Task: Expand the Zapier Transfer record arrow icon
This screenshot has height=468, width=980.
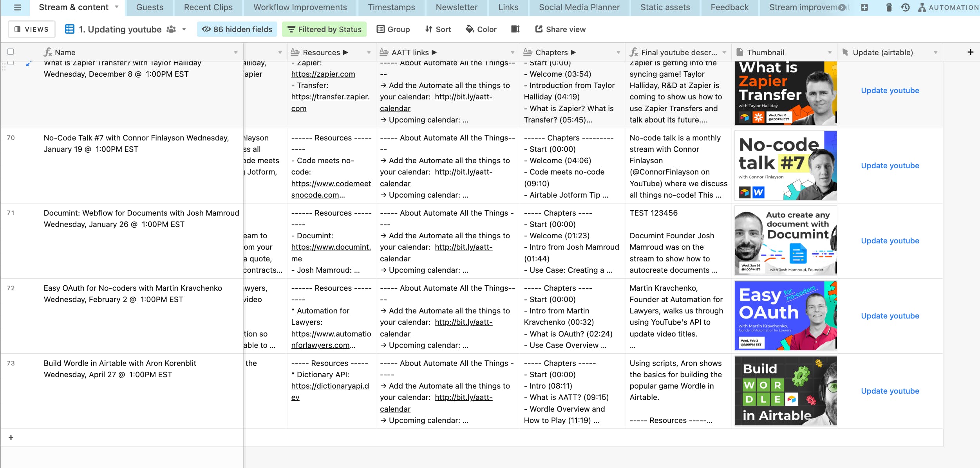Action: (x=28, y=64)
